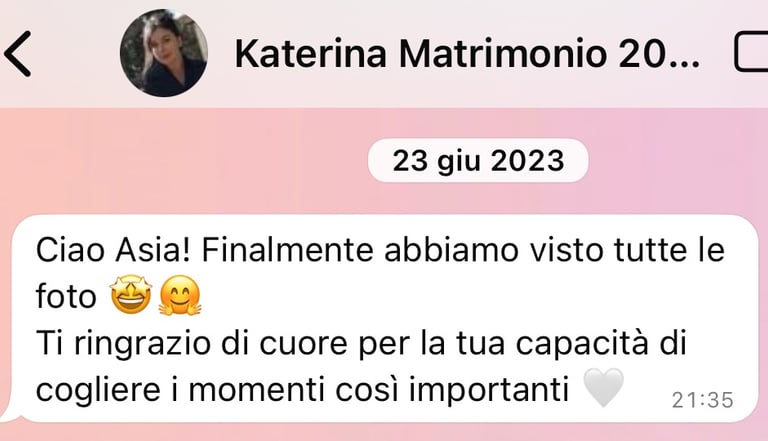Select the hugging face emoji
The height and width of the screenshot is (441, 768).
[x=180, y=295]
